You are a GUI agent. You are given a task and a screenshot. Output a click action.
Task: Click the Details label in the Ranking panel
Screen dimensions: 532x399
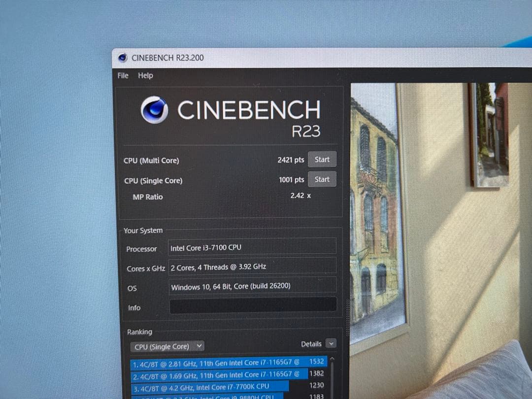click(x=311, y=344)
